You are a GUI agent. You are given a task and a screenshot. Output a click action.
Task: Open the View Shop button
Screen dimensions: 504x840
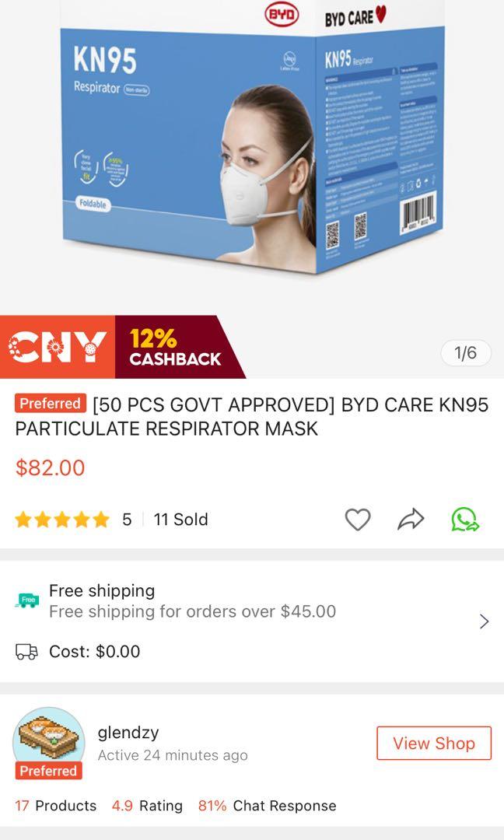[434, 743]
